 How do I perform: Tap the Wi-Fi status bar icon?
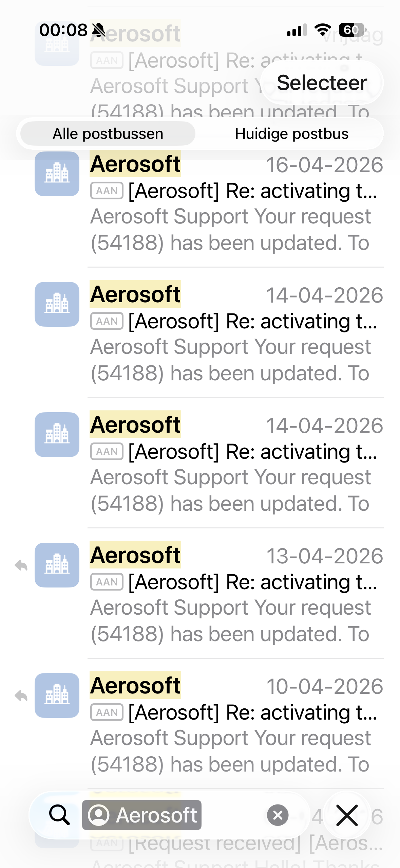point(323,30)
